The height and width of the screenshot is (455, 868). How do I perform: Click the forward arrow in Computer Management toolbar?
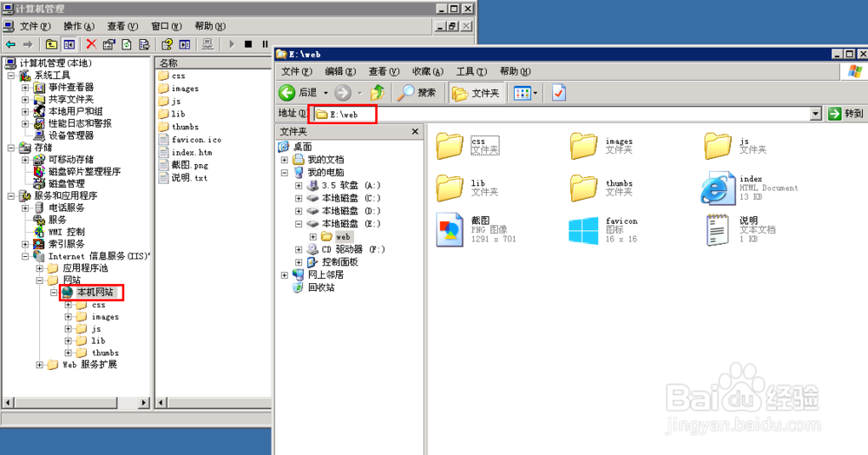(28, 44)
